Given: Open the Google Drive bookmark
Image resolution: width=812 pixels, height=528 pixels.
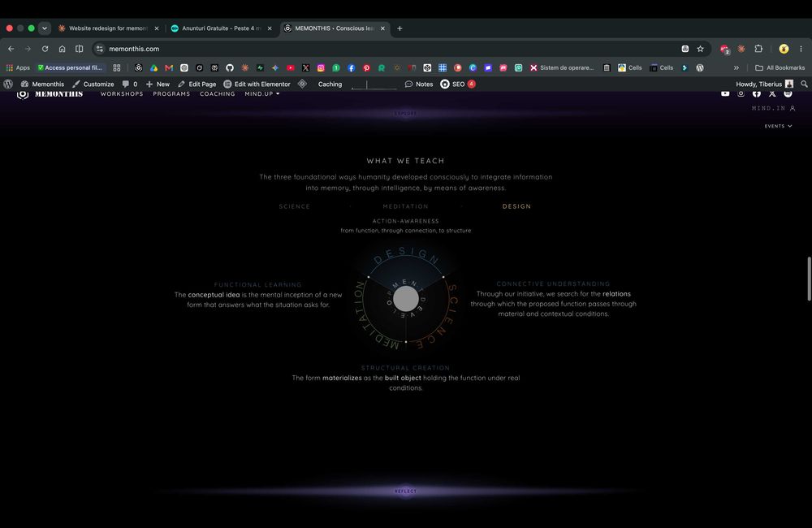Looking at the screenshot, I should click(153, 68).
